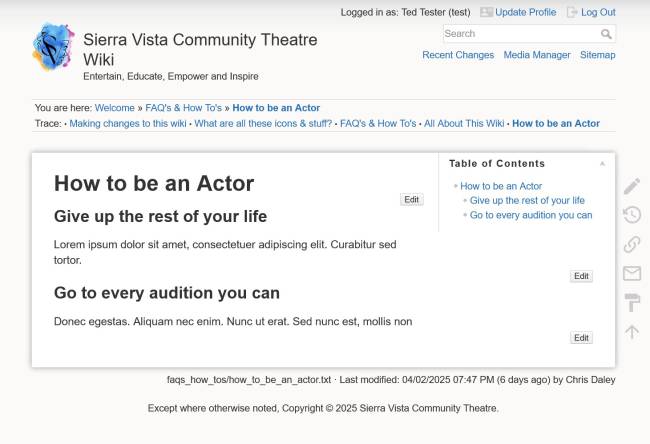Edit the 'Go to every audition' section
650x444 pixels.
(581, 338)
